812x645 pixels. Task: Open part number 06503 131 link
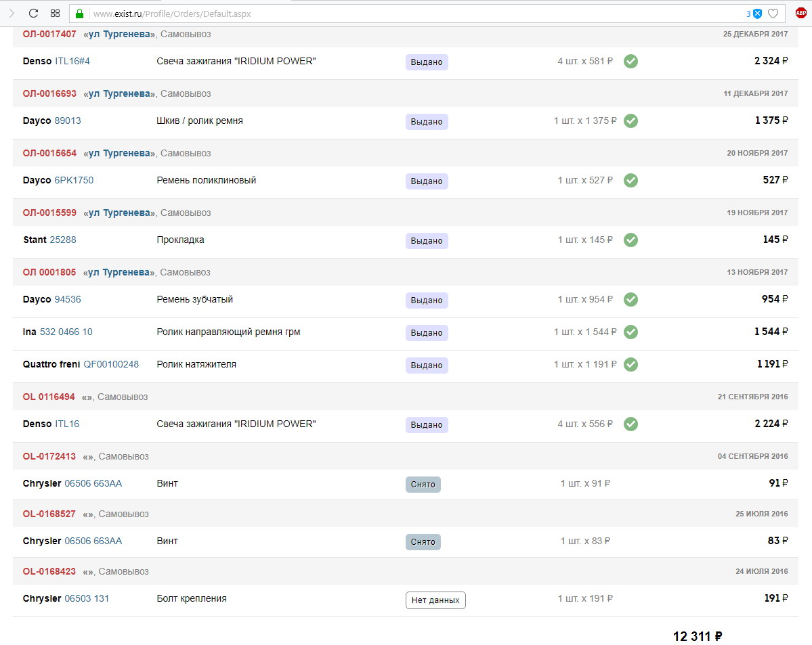pyautogui.click(x=87, y=598)
